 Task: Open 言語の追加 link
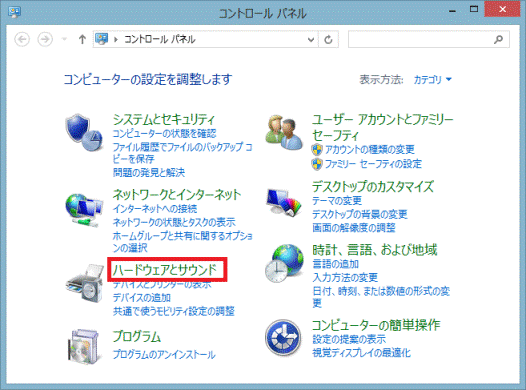pos(335,264)
